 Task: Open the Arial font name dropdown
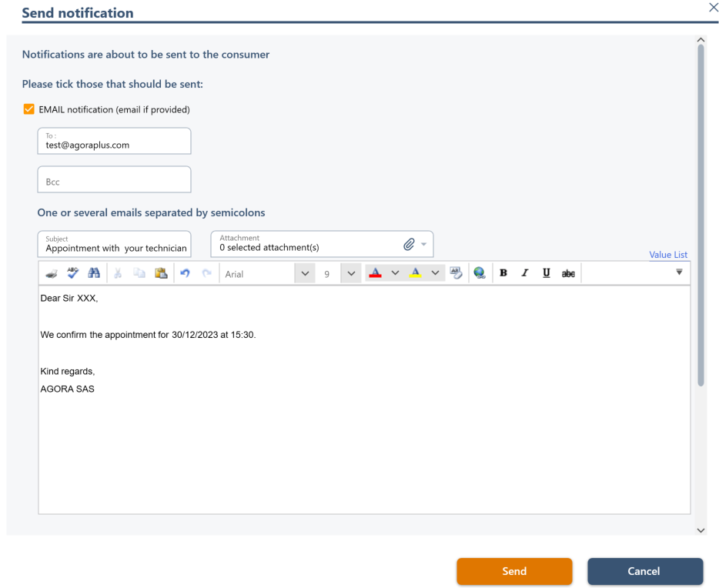[305, 274]
